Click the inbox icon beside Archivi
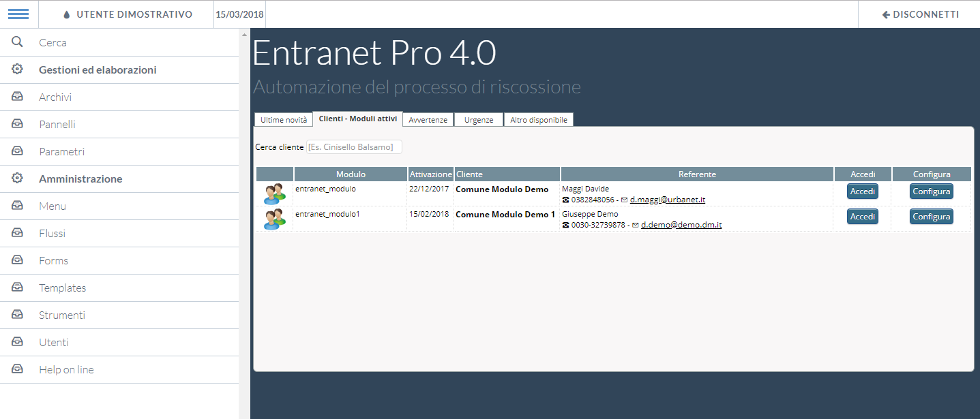Viewport: 980px width, 419px height. click(18, 97)
